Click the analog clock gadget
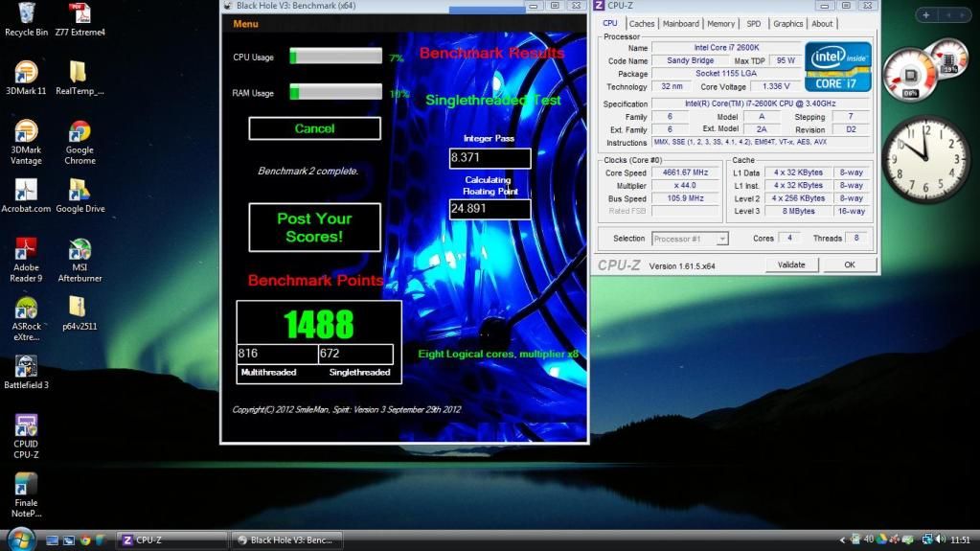The image size is (980, 551). 925,159
